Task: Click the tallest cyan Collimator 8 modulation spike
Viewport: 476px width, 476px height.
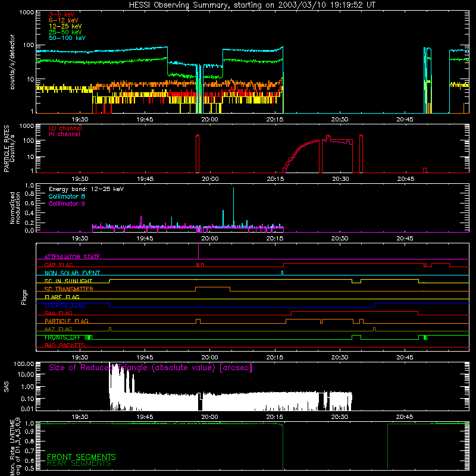Action: [x=233, y=207]
